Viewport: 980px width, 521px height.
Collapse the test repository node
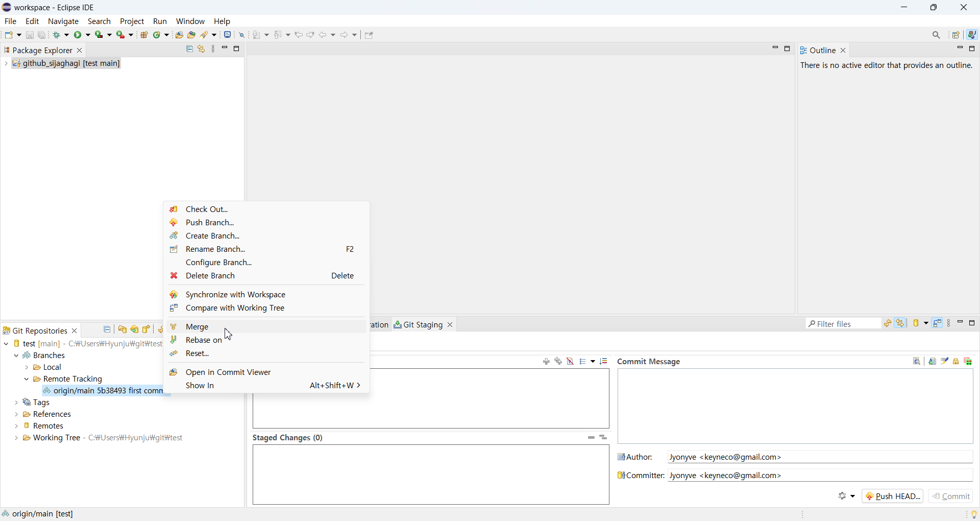6,344
